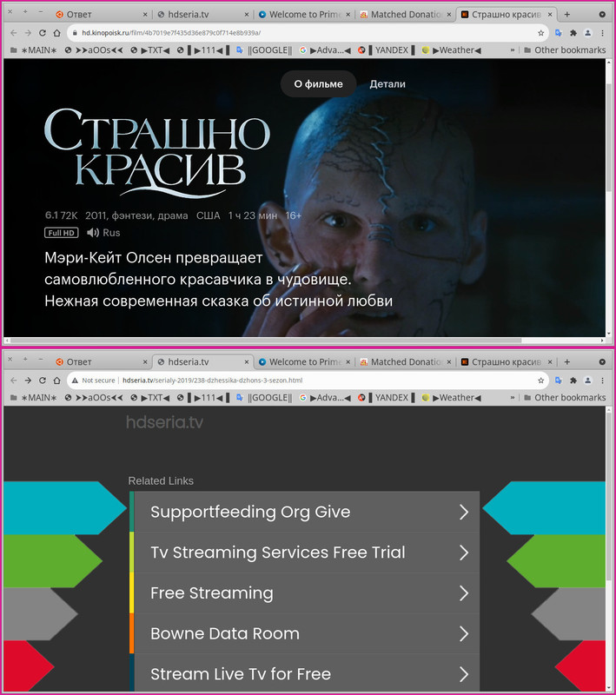The width and height of the screenshot is (616, 695).
Task: Reload the hdseria.tv page in bottom window
Action: click(x=43, y=381)
